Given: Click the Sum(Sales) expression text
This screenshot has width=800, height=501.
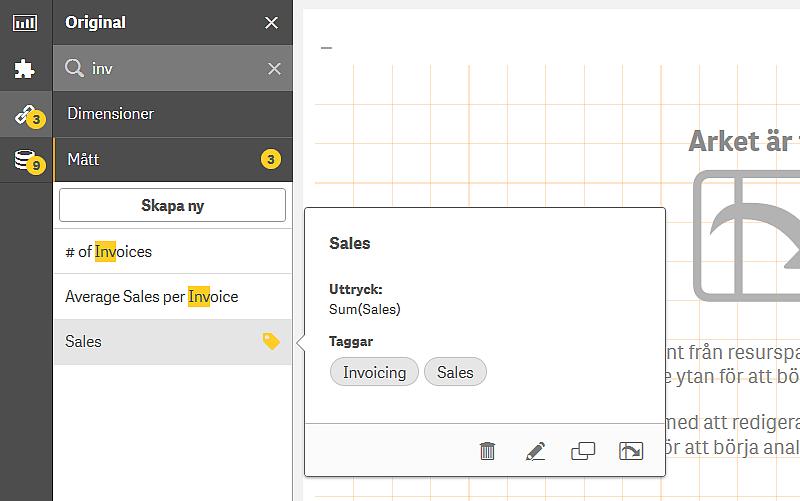Looking at the screenshot, I should (x=365, y=309).
